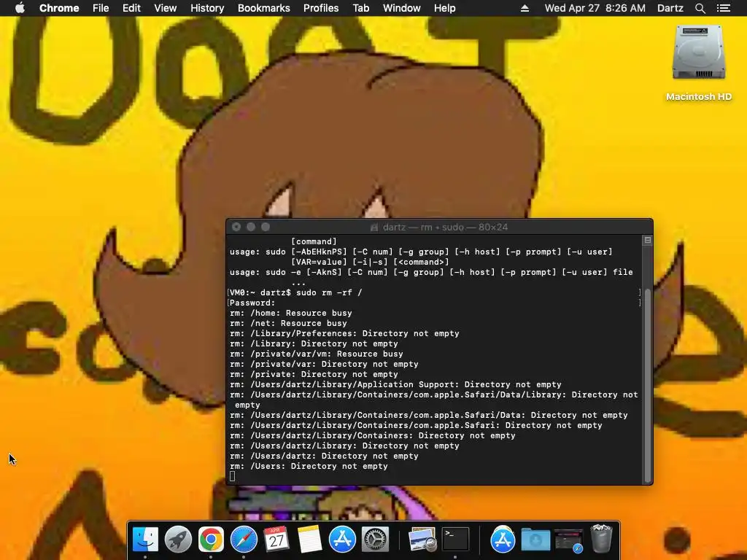
Task: Open the Window menu
Action: 402,8
